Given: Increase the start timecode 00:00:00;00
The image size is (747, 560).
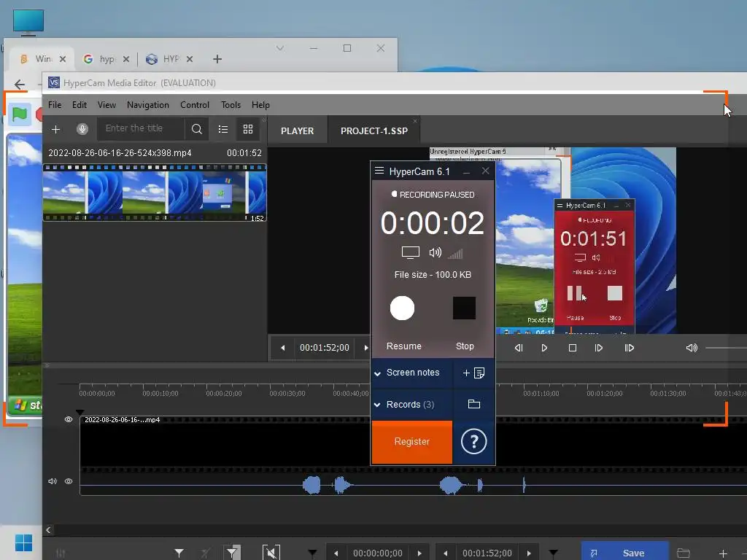Looking at the screenshot, I should (x=419, y=553).
